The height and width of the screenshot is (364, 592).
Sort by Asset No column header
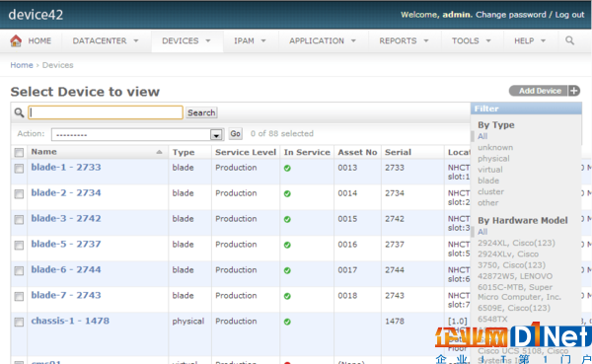[357, 152]
